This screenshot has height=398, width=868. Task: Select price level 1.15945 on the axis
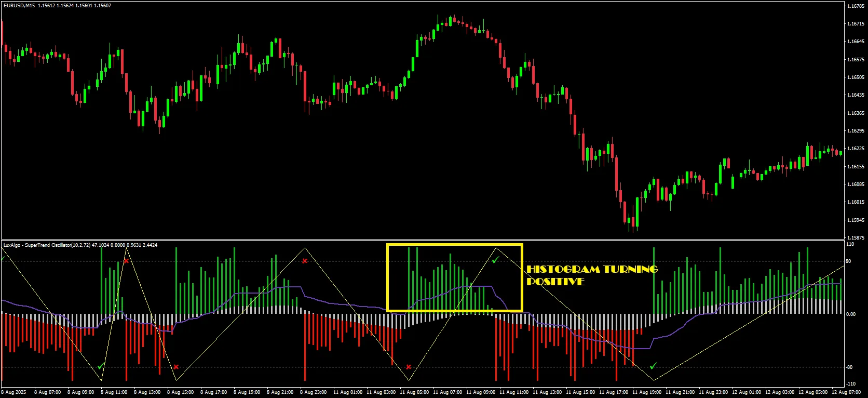(x=856, y=220)
